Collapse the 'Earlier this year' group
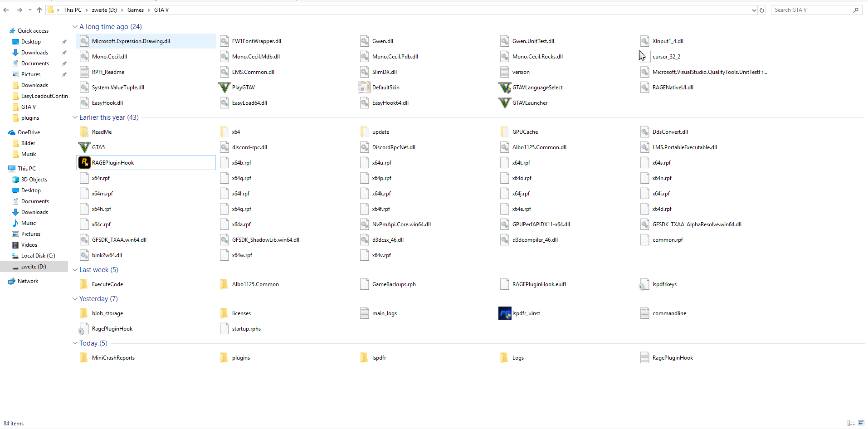This screenshot has height=429, width=868. 75,117
